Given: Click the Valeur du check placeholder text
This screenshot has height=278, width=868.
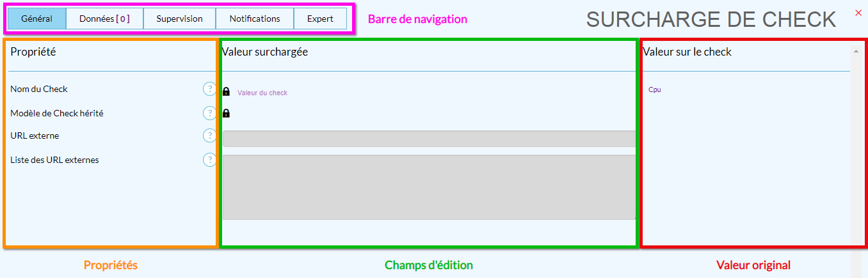Looking at the screenshot, I should click(262, 93).
